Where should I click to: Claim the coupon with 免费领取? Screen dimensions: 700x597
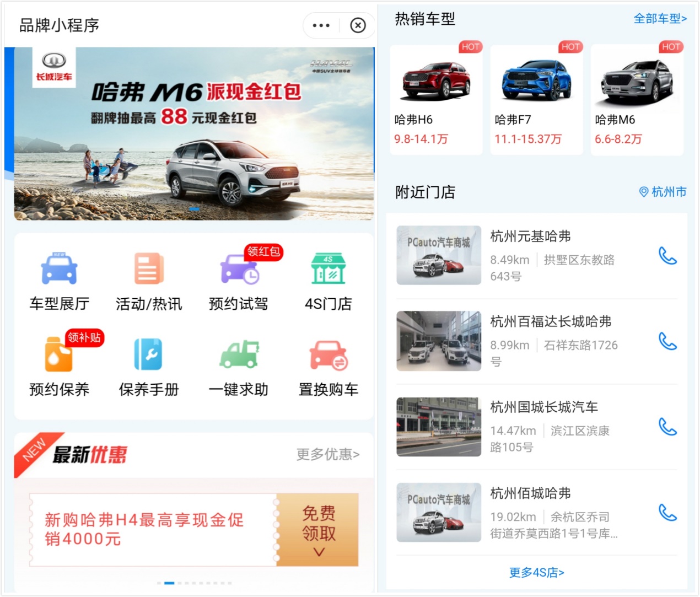318,530
